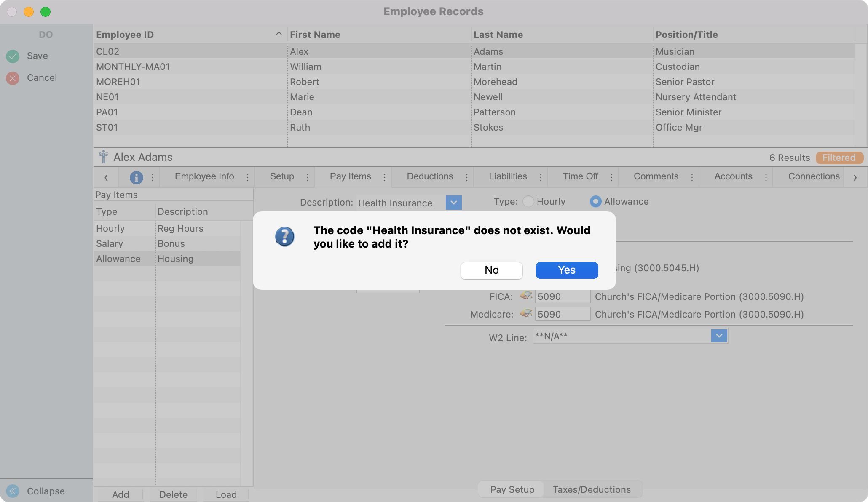Screen dimensions: 868x502
Task: Click the green Save checkmark icon
Action: tap(13, 56)
